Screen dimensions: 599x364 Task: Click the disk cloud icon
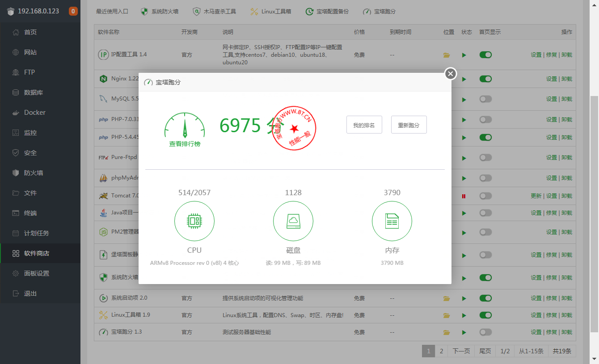tap(293, 221)
